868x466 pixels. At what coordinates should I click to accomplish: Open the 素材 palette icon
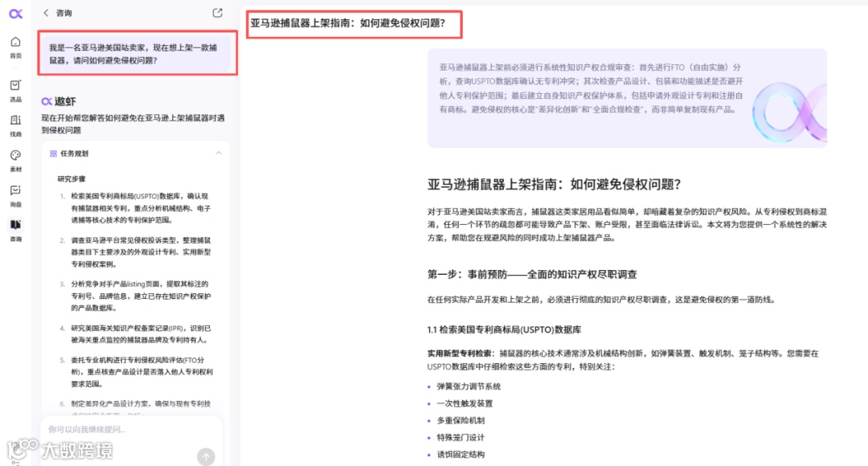pos(15,155)
